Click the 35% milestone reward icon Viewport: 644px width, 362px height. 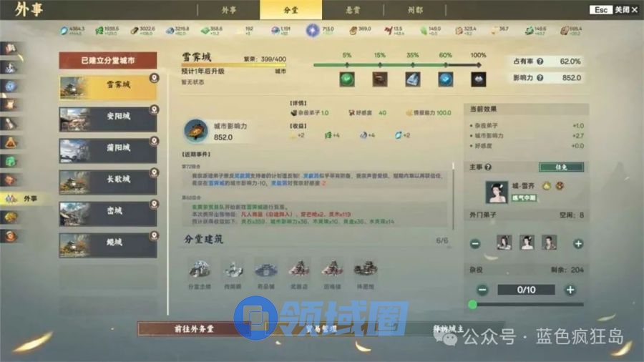click(413, 79)
